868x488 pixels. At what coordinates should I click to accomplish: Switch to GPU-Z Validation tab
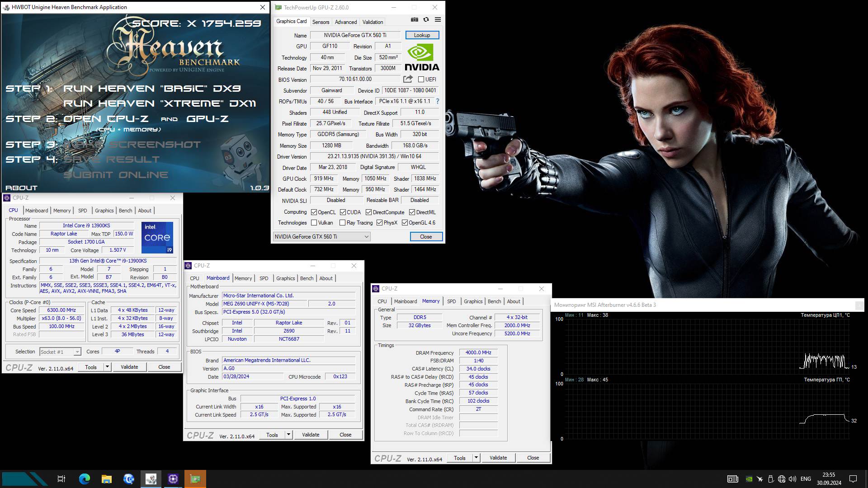pos(373,22)
